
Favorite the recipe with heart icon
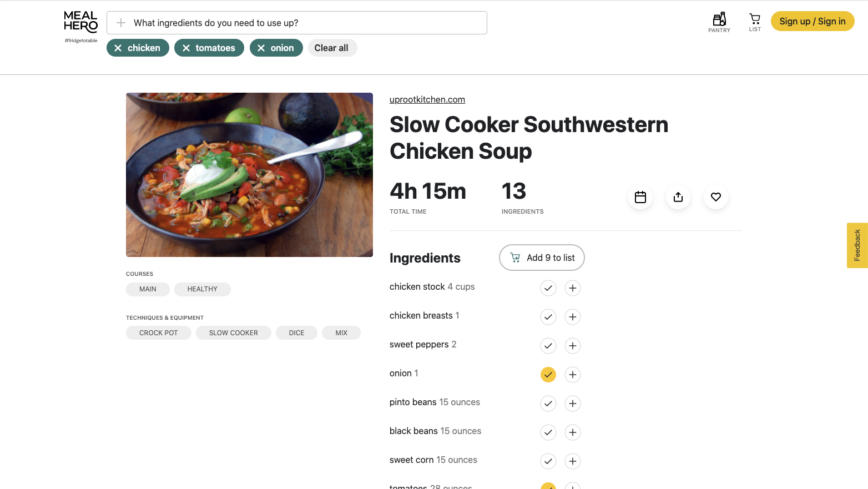[x=716, y=197]
